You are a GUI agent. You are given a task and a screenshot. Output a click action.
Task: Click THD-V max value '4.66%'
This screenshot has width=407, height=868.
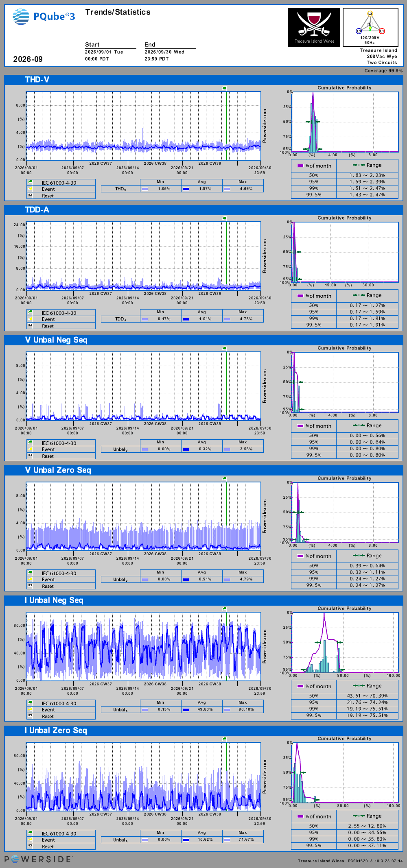[x=246, y=189]
